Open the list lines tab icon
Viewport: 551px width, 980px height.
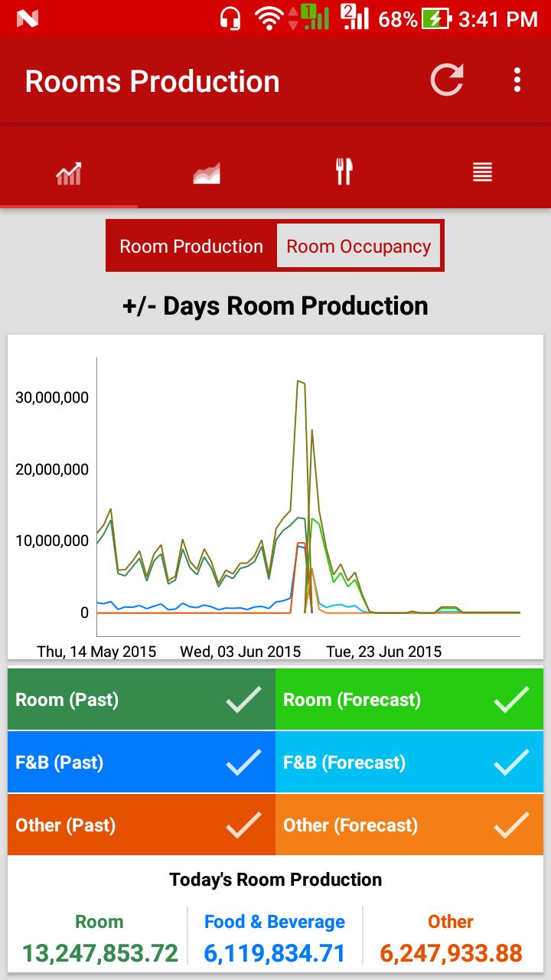482,172
